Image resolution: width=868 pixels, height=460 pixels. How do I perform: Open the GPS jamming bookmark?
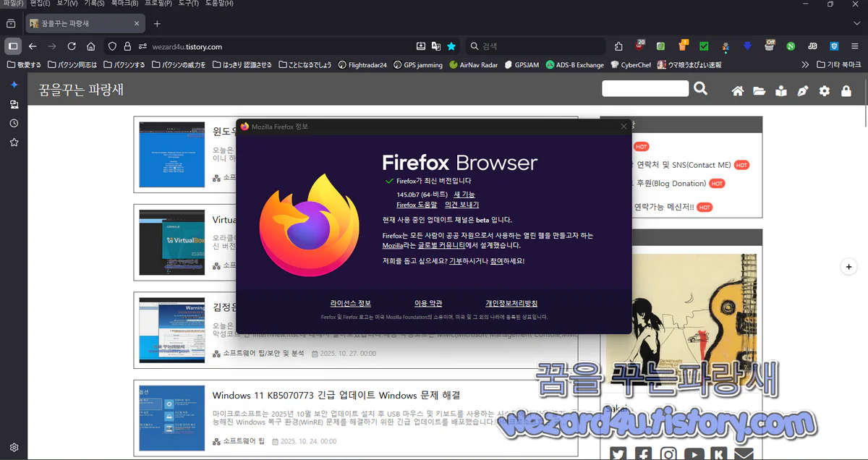pos(418,64)
